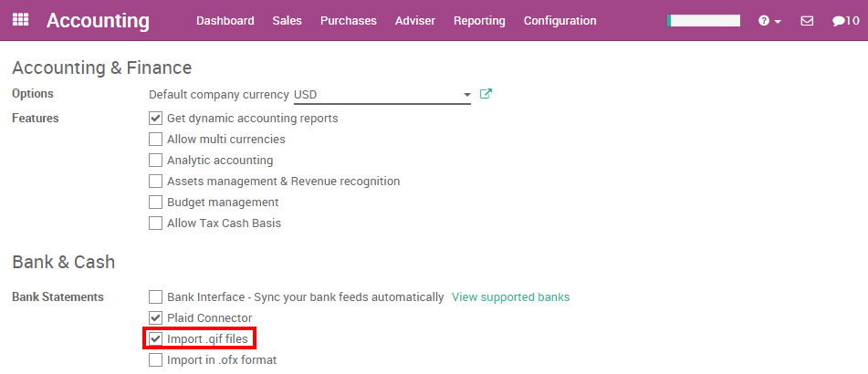
Task: Open the Reporting menu
Action: [x=479, y=20]
